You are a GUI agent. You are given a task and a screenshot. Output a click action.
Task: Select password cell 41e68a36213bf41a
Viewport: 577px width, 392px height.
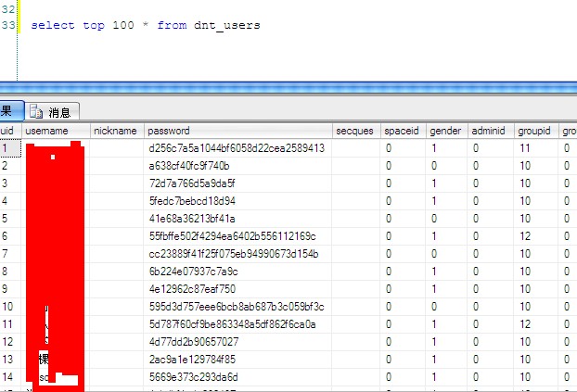[238, 219]
